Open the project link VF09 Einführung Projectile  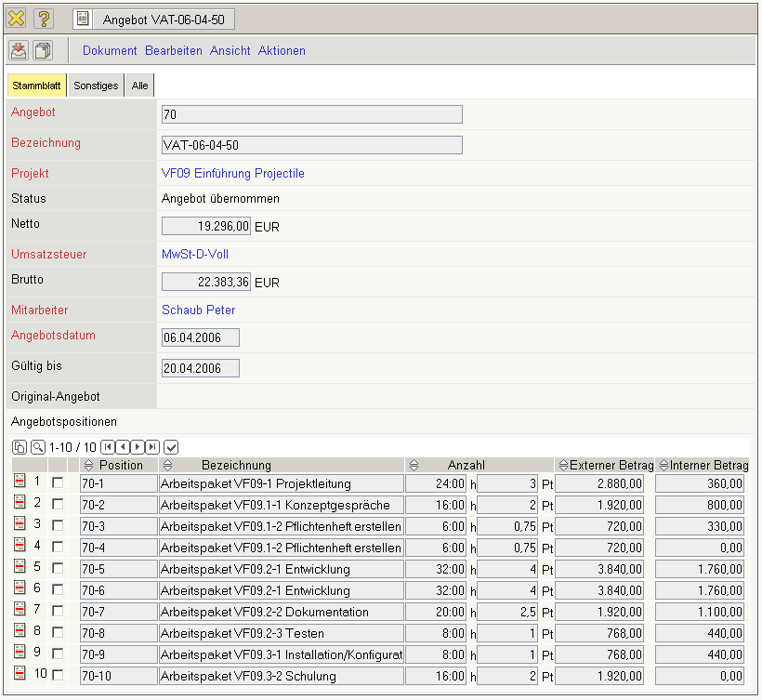[232, 174]
